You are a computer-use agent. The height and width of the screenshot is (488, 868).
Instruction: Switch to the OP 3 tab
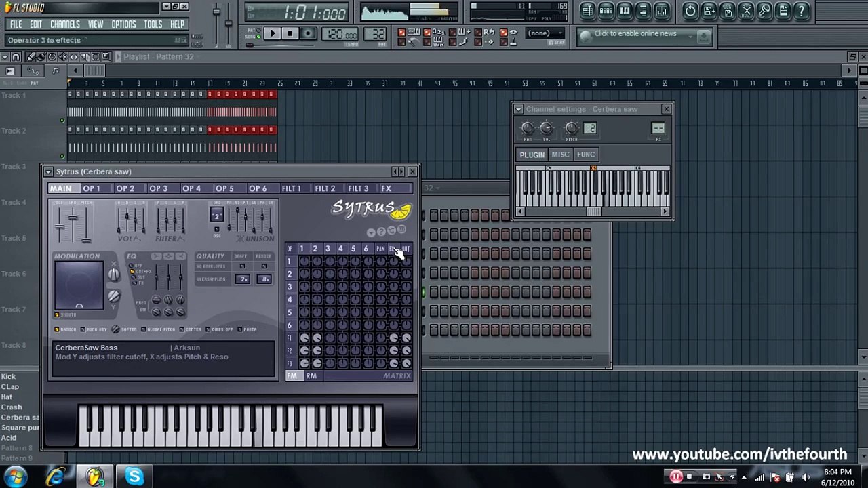(x=158, y=188)
